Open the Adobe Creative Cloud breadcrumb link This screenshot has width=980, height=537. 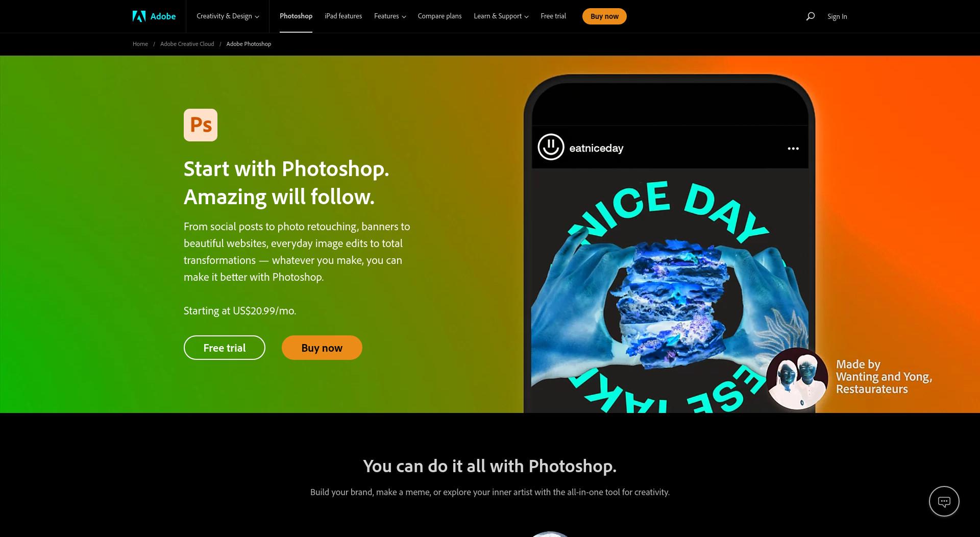pyautogui.click(x=187, y=44)
